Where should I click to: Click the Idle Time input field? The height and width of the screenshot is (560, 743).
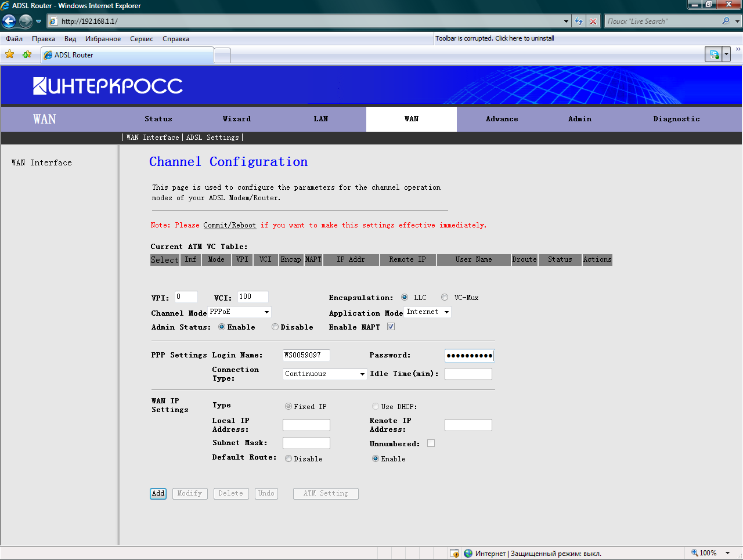(x=468, y=374)
